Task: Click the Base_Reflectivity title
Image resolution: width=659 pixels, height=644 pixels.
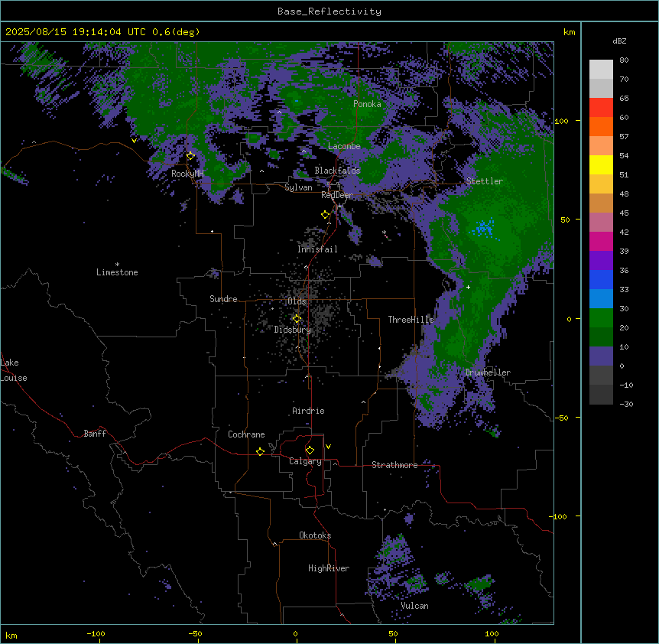Action: coord(329,11)
